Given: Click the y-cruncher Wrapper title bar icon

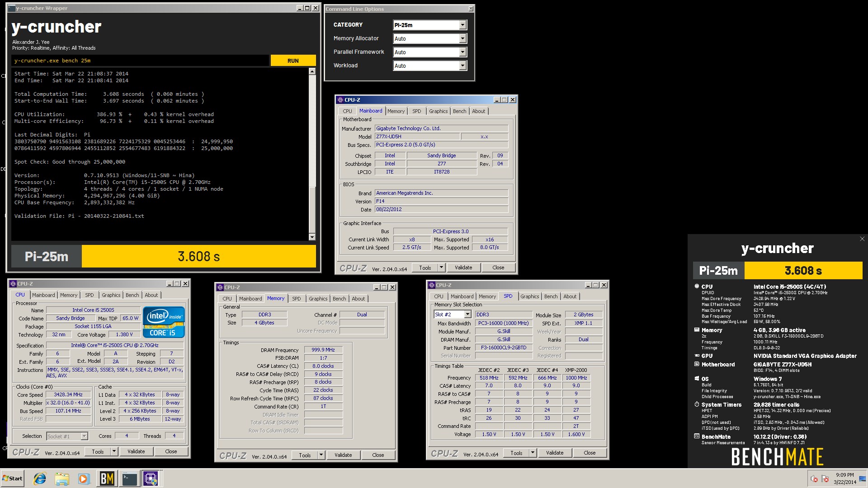Looking at the screenshot, I should point(12,8).
